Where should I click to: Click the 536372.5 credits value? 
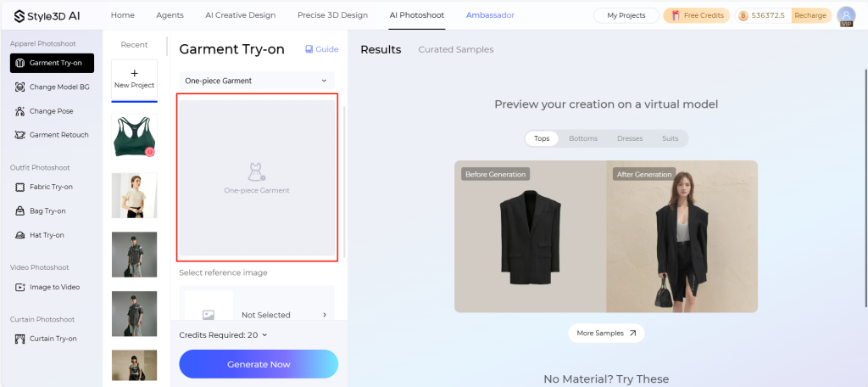(x=768, y=15)
